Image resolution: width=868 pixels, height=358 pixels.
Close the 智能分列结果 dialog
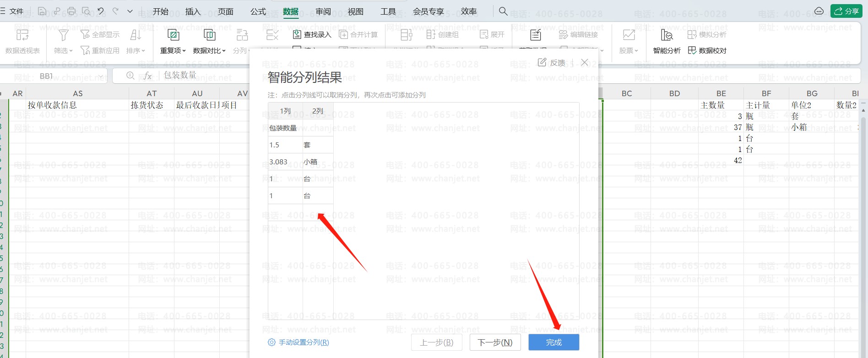585,62
